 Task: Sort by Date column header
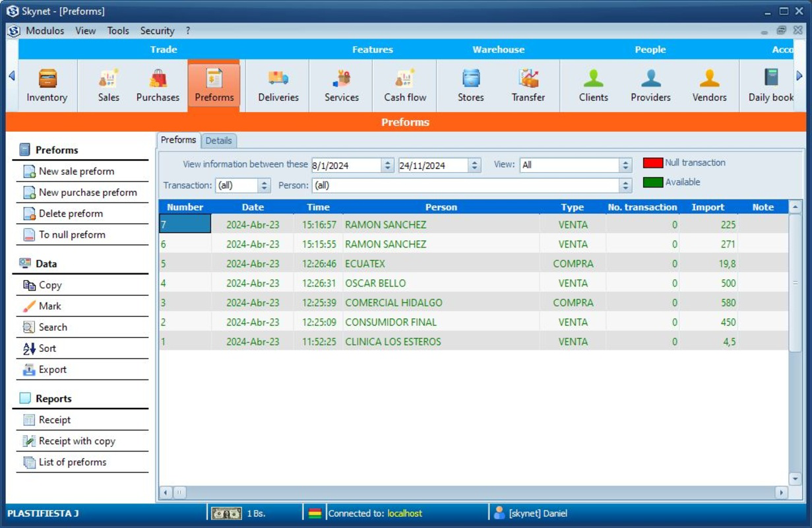[x=253, y=207]
